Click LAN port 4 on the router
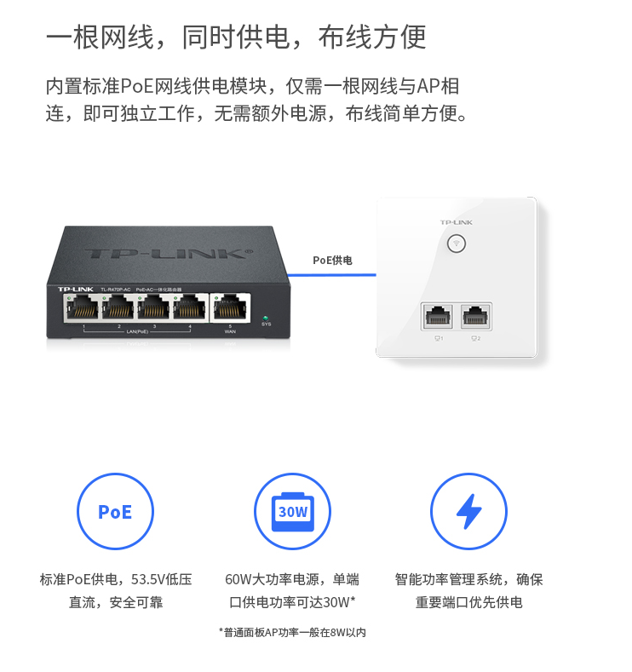632x672 pixels. 189,307
